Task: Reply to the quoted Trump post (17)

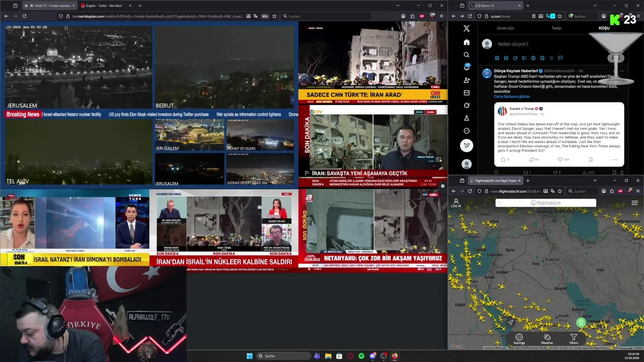Action: tap(505, 159)
